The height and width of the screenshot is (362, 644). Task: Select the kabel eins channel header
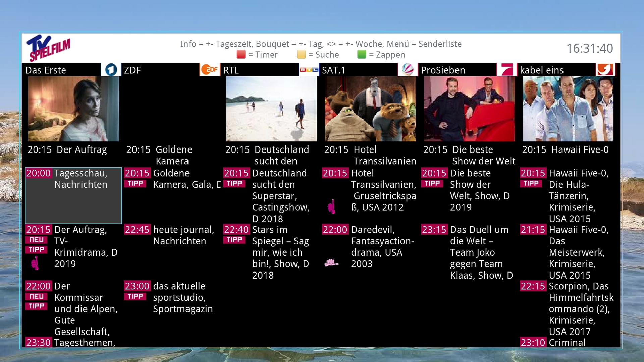567,70
